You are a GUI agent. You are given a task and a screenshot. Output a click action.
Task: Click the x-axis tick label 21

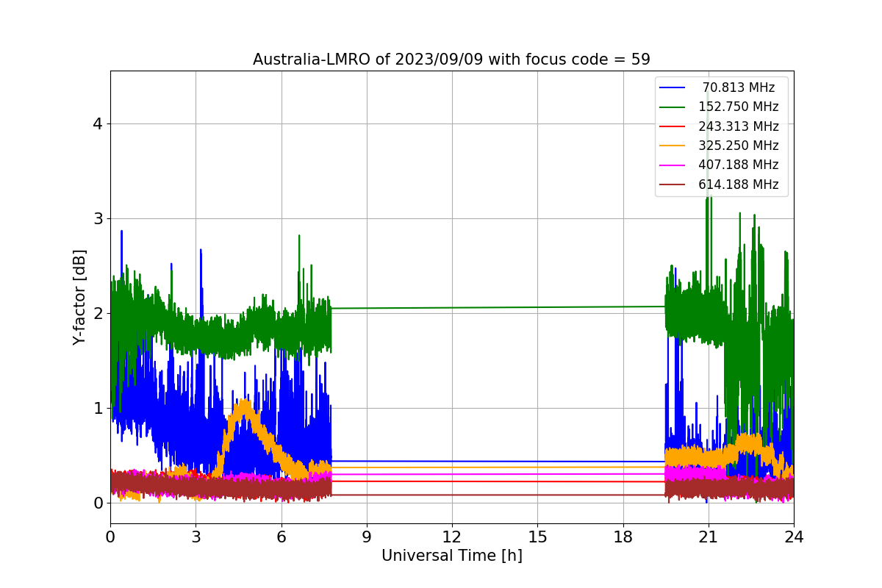pyautogui.click(x=709, y=537)
